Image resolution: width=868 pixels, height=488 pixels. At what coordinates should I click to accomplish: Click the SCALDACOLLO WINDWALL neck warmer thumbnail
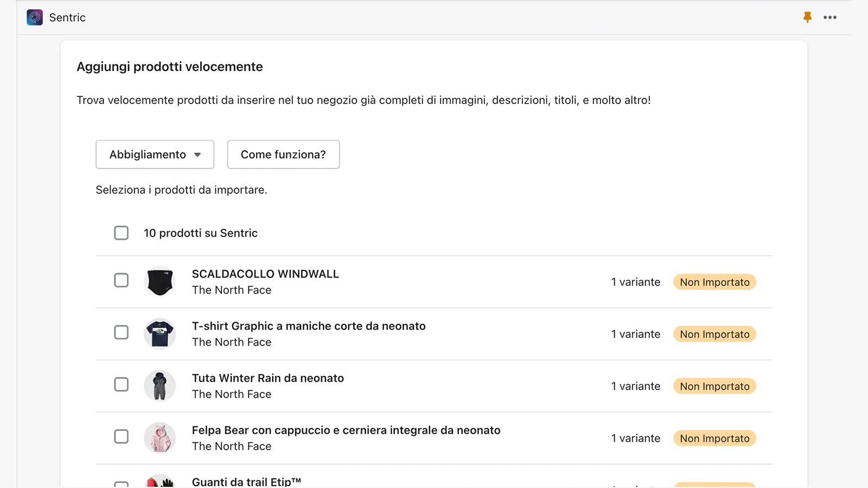(x=159, y=282)
